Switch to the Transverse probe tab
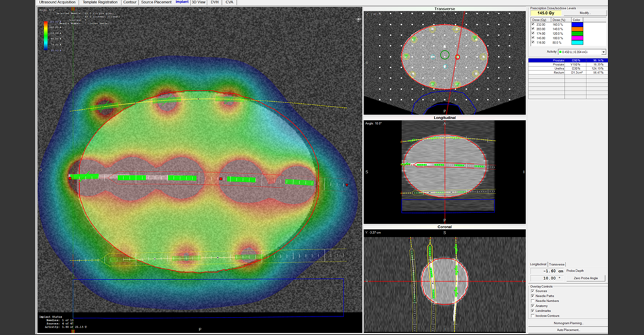Image resolution: width=644 pixels, height=335 pixels. (557, 265)
